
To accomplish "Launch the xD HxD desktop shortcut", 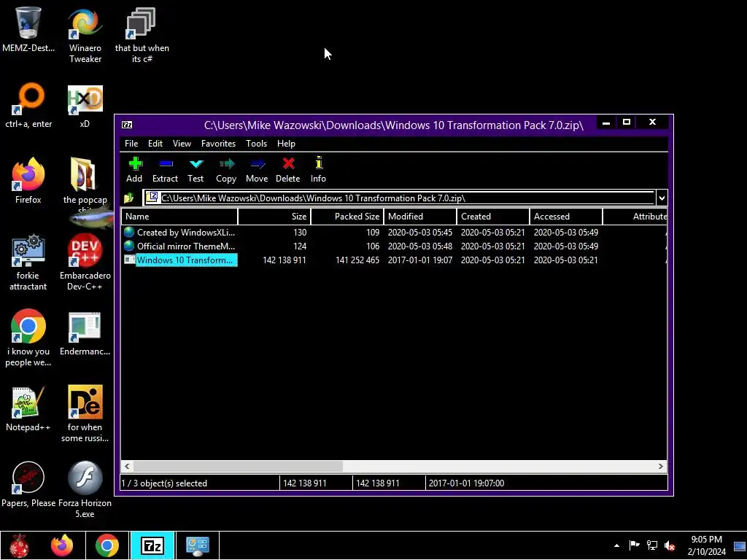I will tap(85, 106).
